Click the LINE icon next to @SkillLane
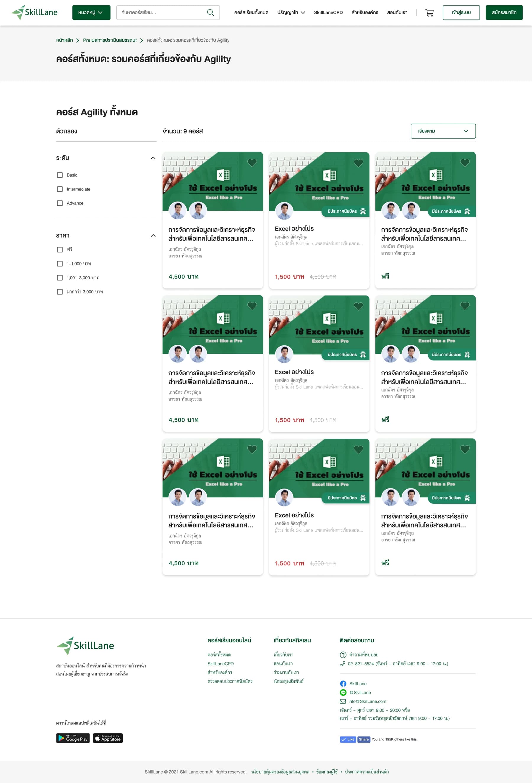 click(x=343, y=692)
